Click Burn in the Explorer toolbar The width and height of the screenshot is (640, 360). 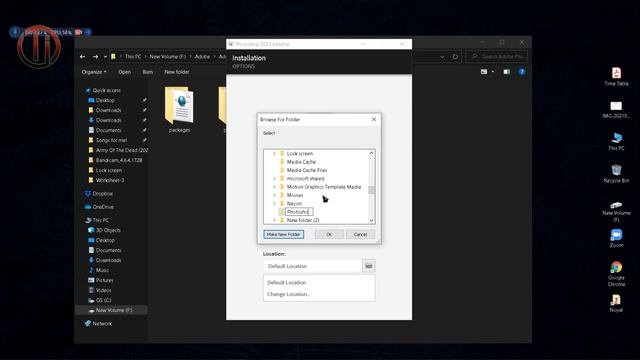[147, 72]
